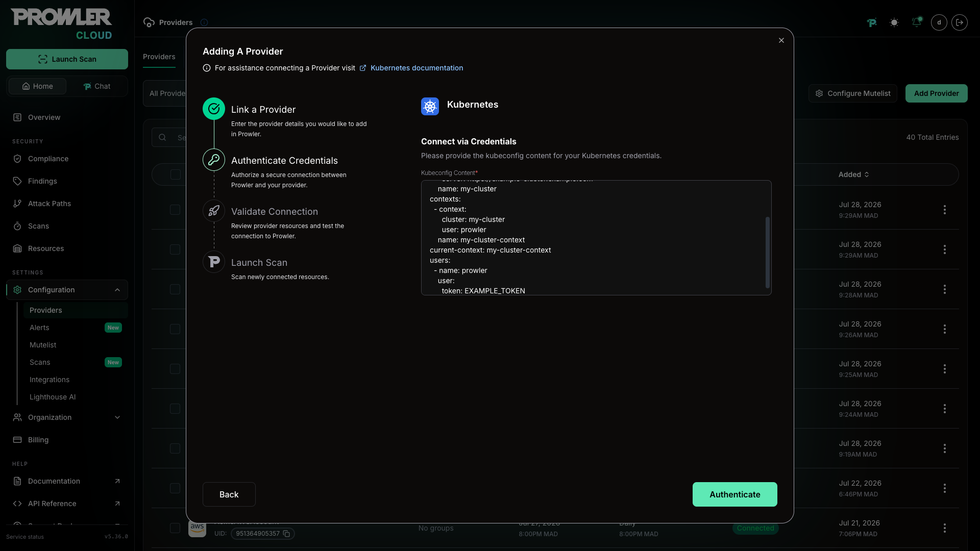Select Providers under Configuration
The height and width of the screenshot is (551, 980).
coord(76,310)
